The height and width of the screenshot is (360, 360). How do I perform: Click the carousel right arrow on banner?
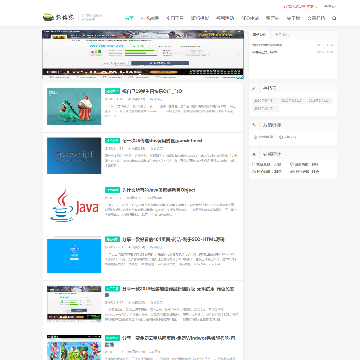[238, 55]
